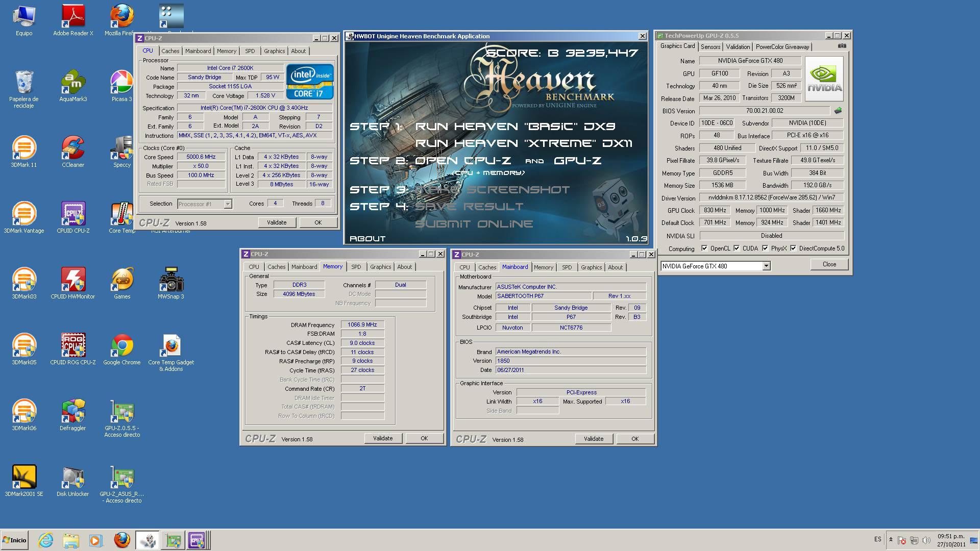Image resolution: width=980 pixels, height=551 pixels.
Task: Click RUN HEAVEN "BASIC" DX9
Action: pyautogui.click(x=516, y=127)
